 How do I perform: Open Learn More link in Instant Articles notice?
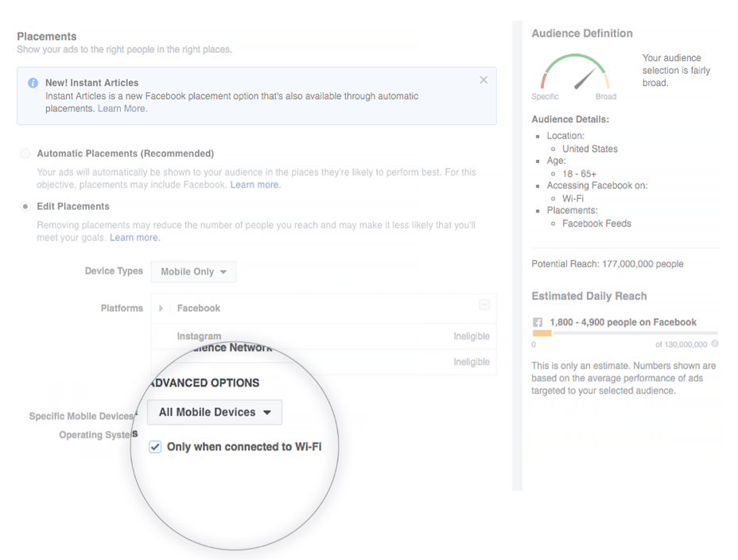(122, 109)
